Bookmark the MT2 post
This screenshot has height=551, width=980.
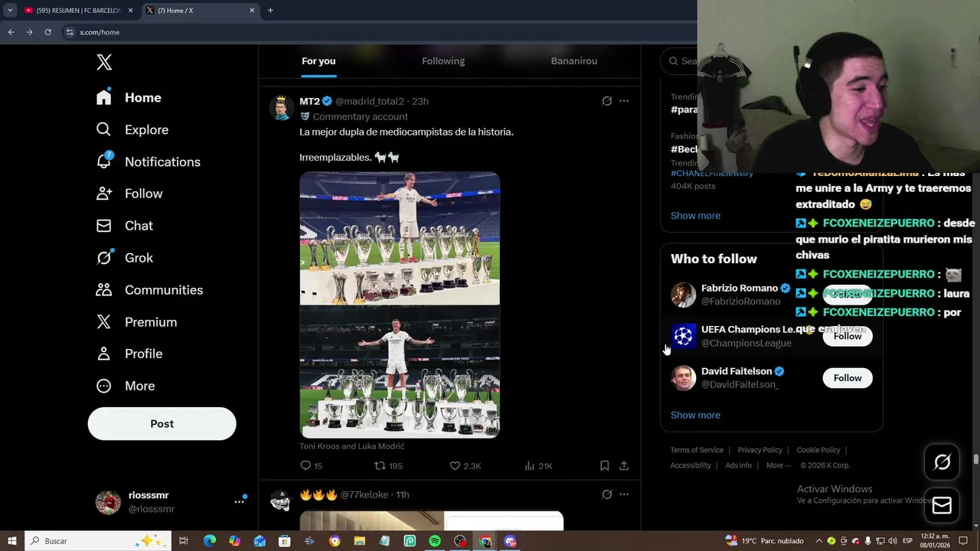[604, 465]
